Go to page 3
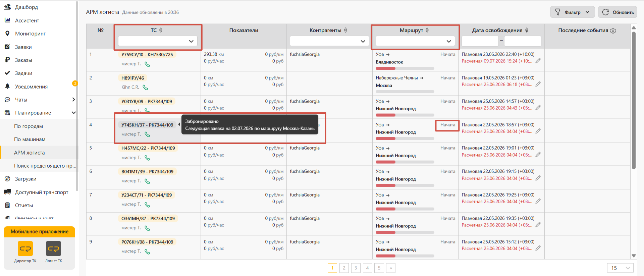Viewport: 644px width, 276px height. 356,268
